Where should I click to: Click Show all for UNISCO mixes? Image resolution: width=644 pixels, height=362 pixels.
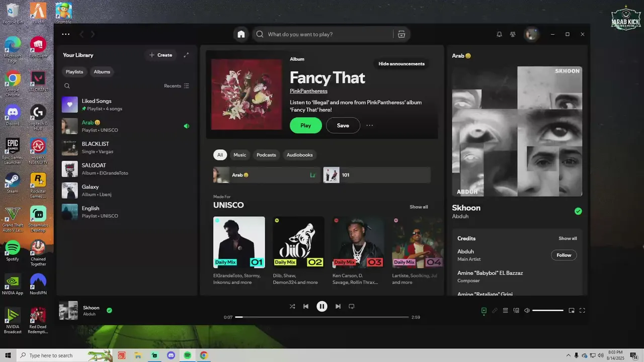coord(419,207)
